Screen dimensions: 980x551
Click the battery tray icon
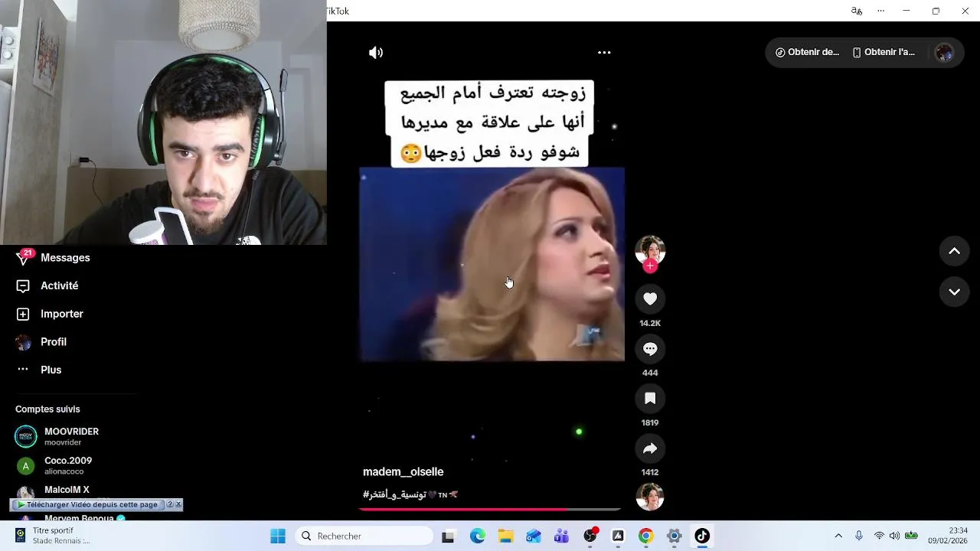click(x=911, y=536)
